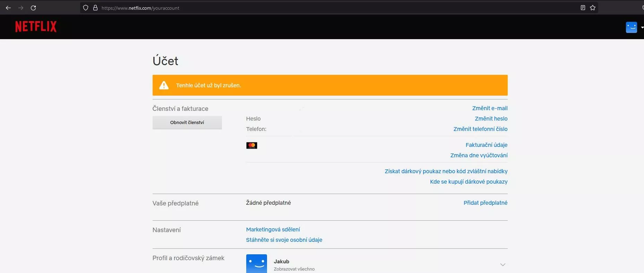Open Fakturační údaje link
The width and height of the screenshot is (644, 273).
click(487, 145)
